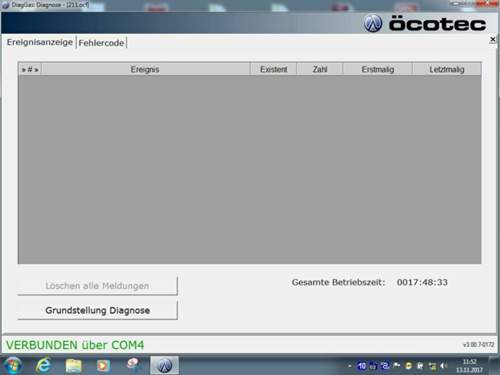Click the Löschen alle Meldungen button
The height and width of the screenshot is (375, 500).
97,286
